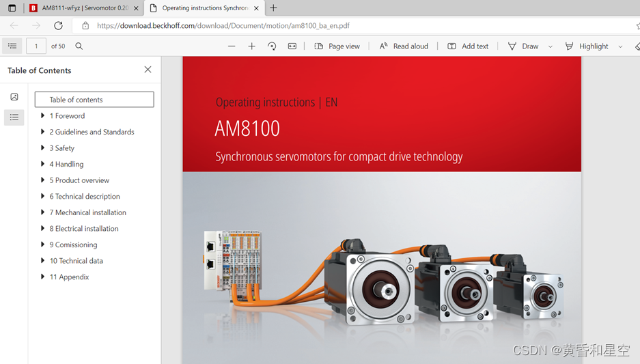640x364 pixels.
Task: Expand the 4 Handling section
Action: click(x=42, y=164)
